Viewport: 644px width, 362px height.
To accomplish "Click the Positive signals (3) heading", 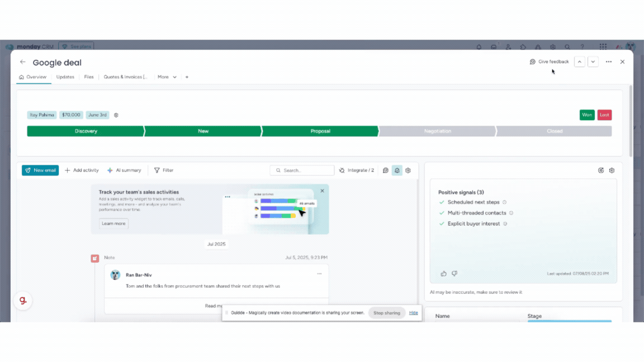I will (x=461, y=193).
